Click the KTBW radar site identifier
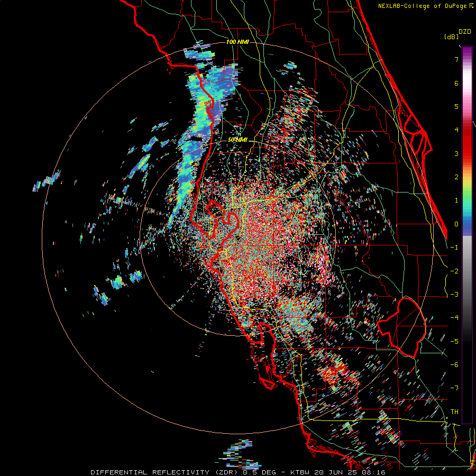 click(x=300, y=472)
